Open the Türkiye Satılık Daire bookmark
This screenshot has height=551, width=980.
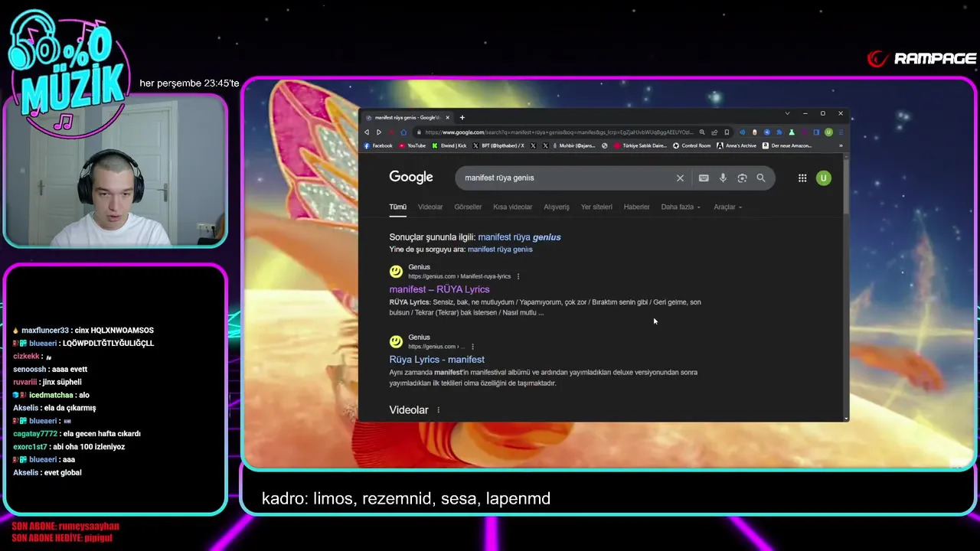[640, 145]
